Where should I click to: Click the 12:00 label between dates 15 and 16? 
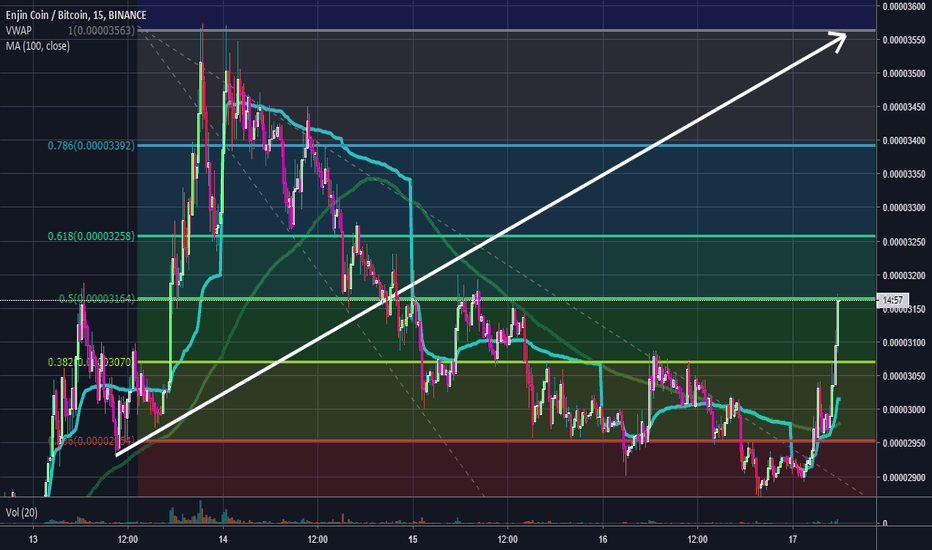pyautogui.click(x=508, y=540)
